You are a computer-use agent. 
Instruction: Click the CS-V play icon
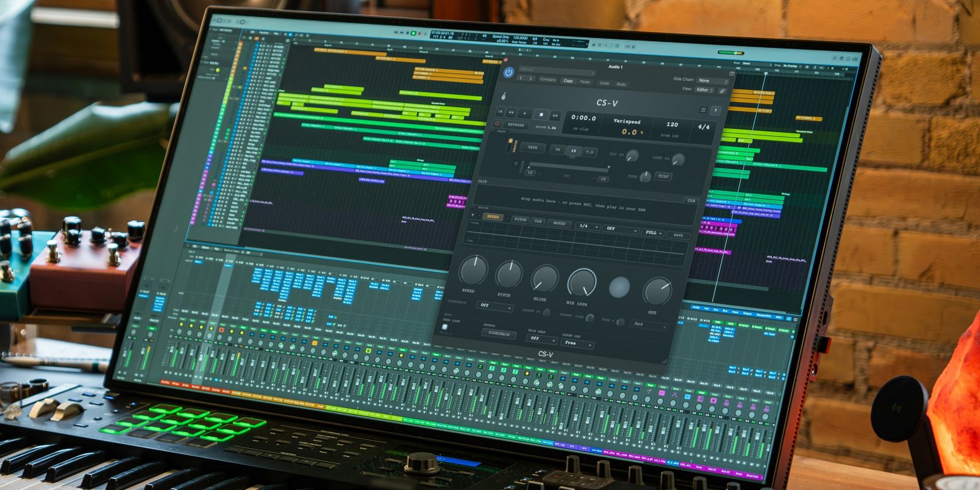(x=525, y=113)
